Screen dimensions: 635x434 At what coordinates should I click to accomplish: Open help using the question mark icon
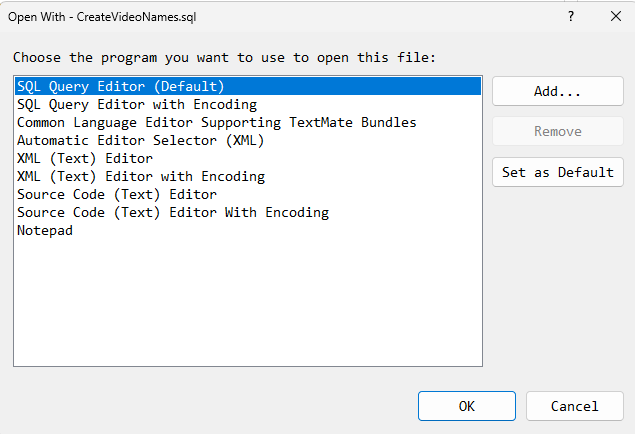[571, 17]
